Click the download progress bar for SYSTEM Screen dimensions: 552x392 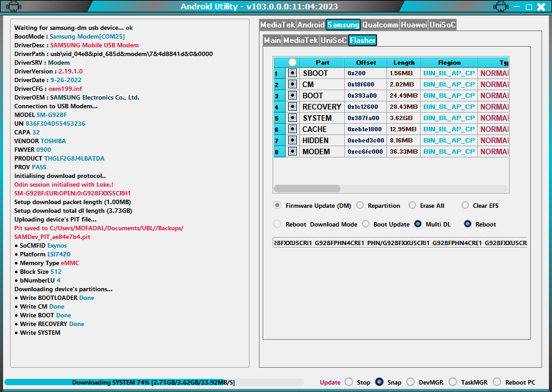point(154,382)
